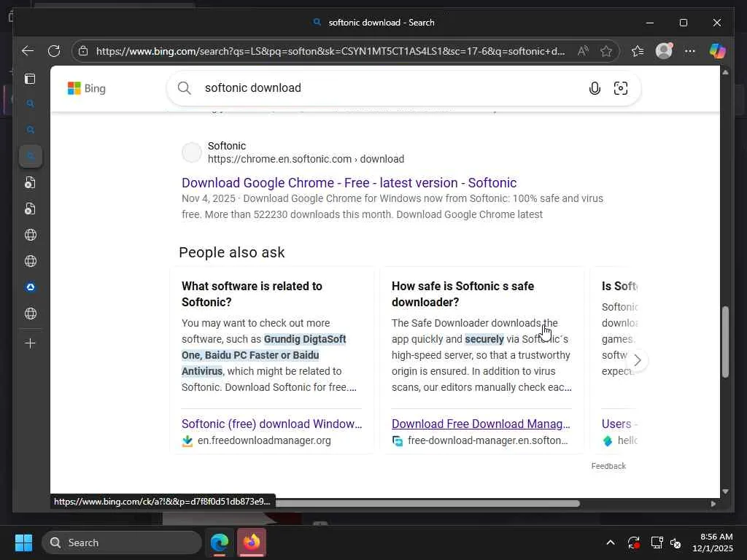Open the sync update tray icon
Screen dimensions: 747x560
[x=634, y=542]
